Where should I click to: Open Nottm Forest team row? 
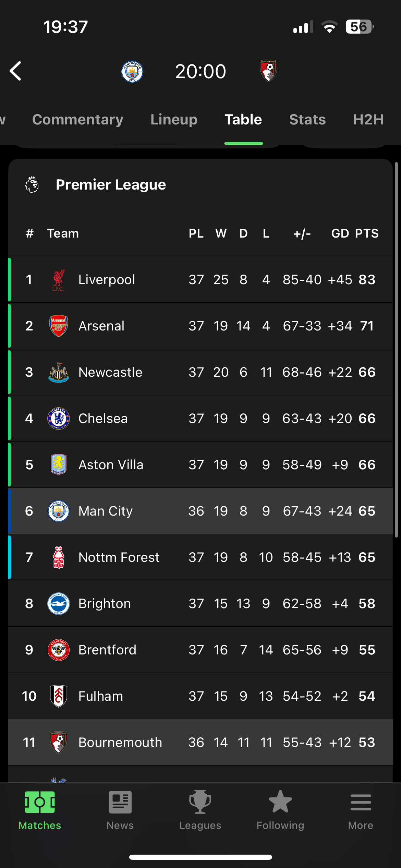click(x=200, y=557)
